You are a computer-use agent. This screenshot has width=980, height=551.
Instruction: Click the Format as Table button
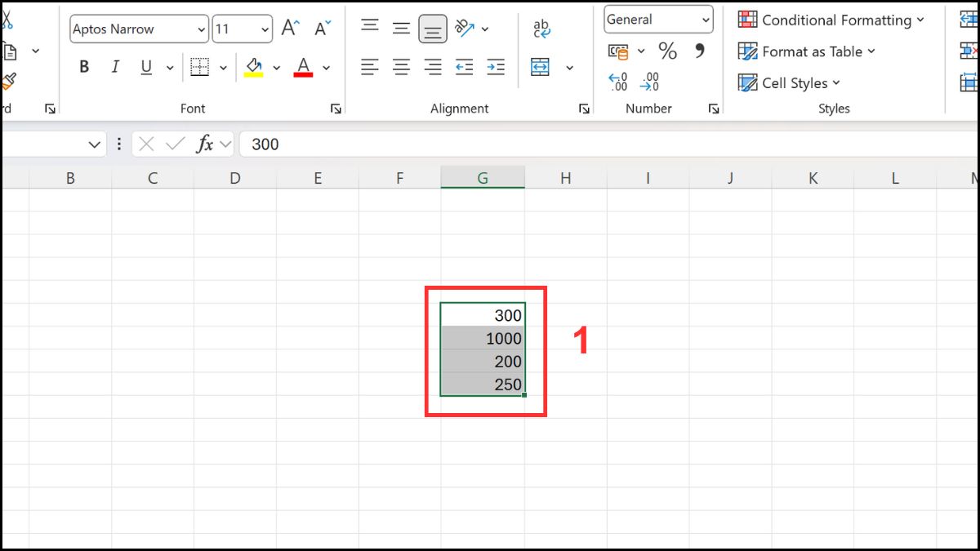806,51
